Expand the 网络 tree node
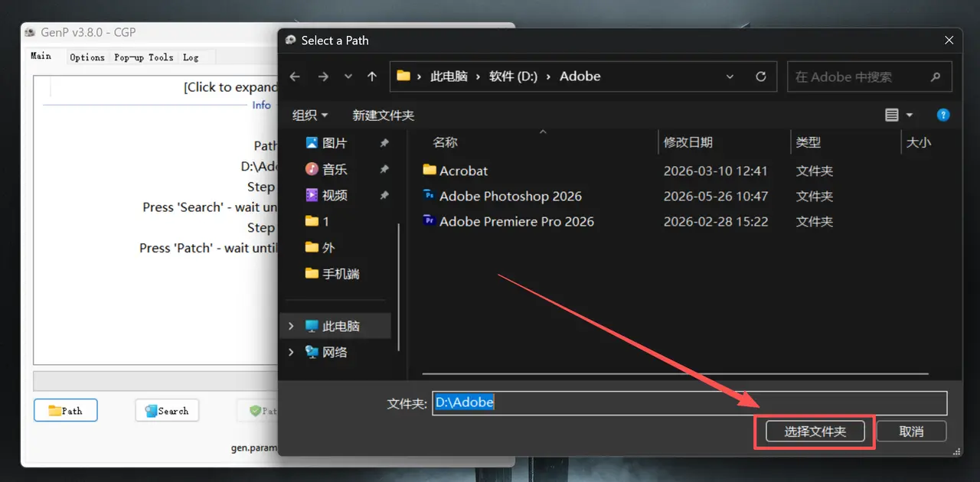This screenshot has height=482, width=980. click(291, 352)
